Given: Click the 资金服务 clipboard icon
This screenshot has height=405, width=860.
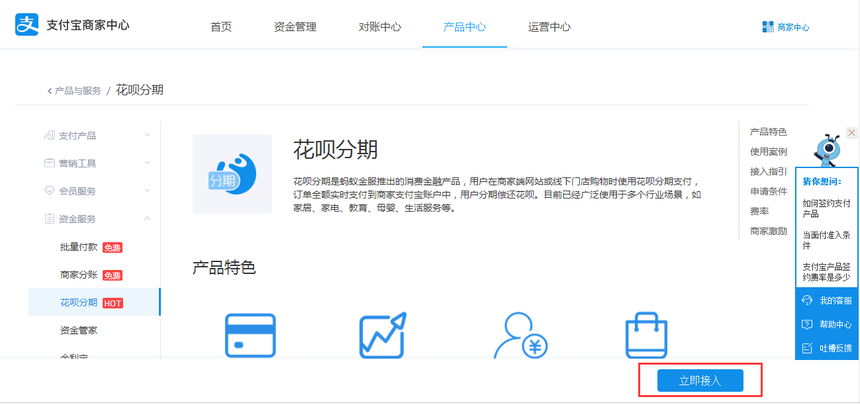Looking at the screenshot, I should (49, 219).
